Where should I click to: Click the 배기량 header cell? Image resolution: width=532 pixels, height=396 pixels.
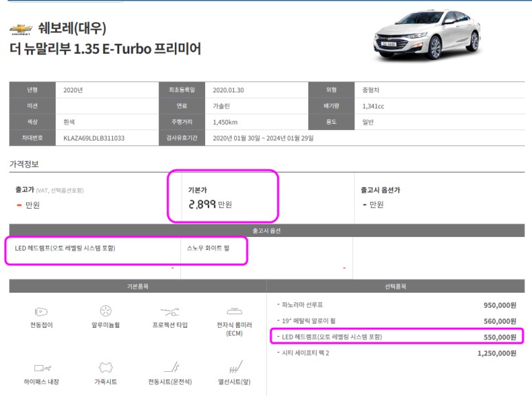(x=332, y=106)
